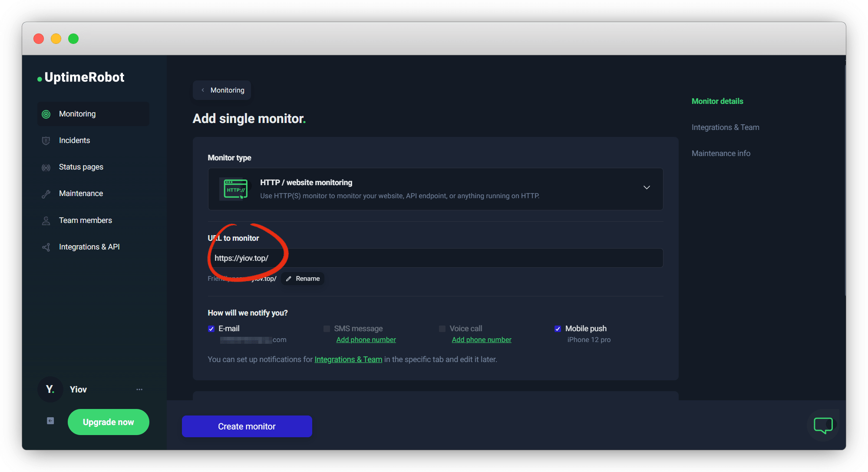Go back via the Monitoring breadcrumb chevron
Screen dimensions: 868x472
pos(203,90)
